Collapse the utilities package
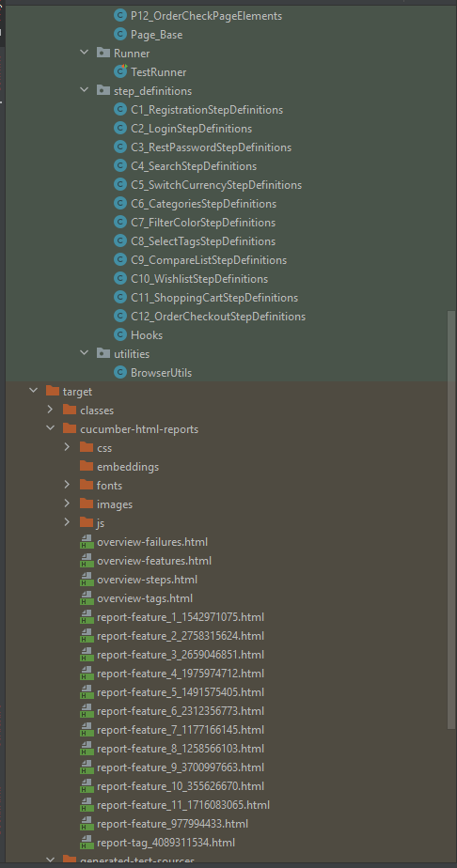457x868 pixels. [85, 353]
